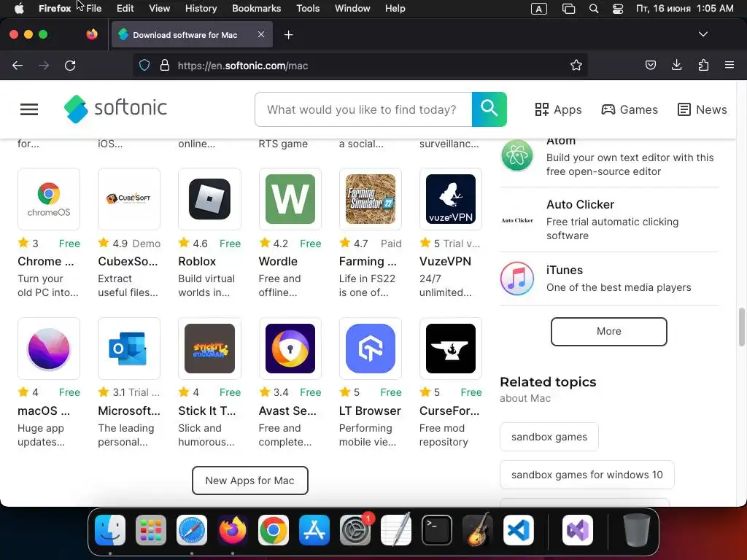Image resolution: width=747 pixels, height=560 pixels.
Task: Open the VuzeVPN app icon
Action: (451, 199)
